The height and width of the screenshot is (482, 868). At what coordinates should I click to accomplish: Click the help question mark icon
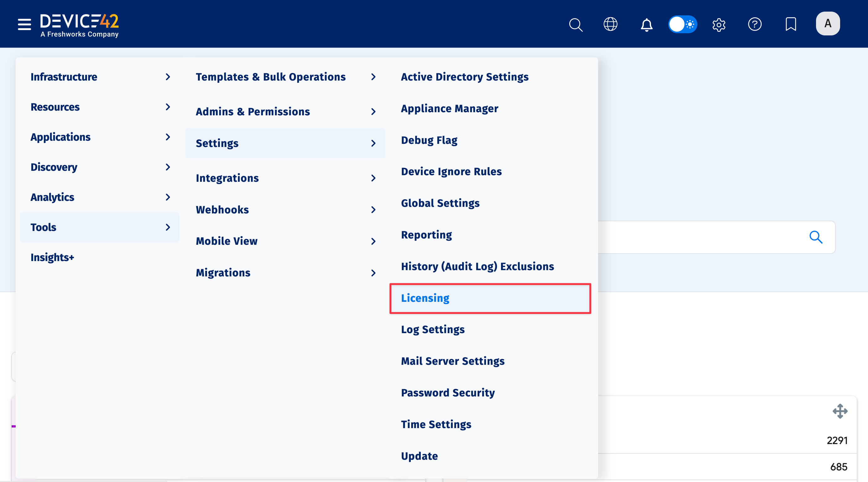pos(755,24)
